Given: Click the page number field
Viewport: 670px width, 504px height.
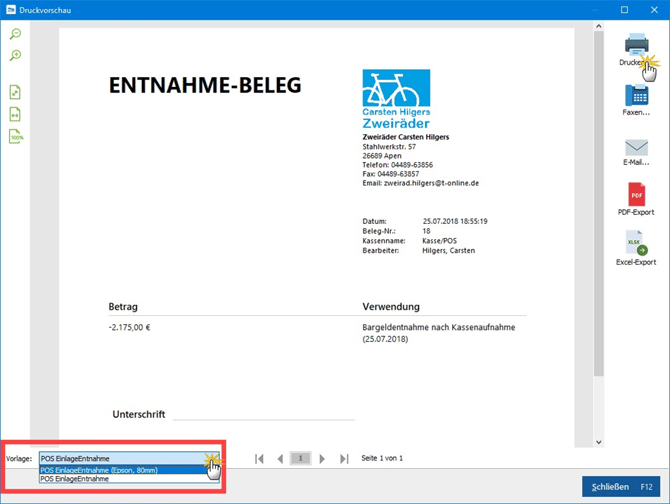Looking at the screenshot, I should (x=301, y=459).
